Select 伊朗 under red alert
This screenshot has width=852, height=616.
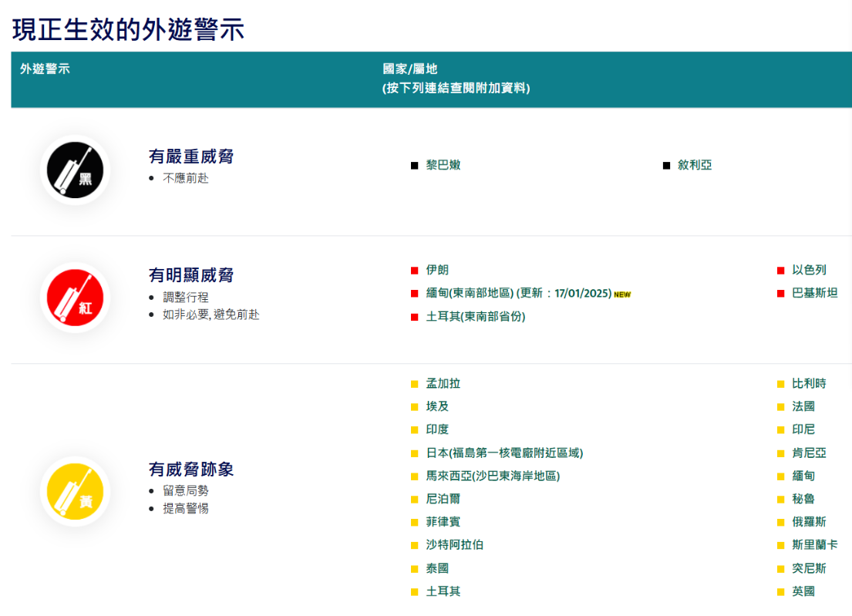coord(437,270)
